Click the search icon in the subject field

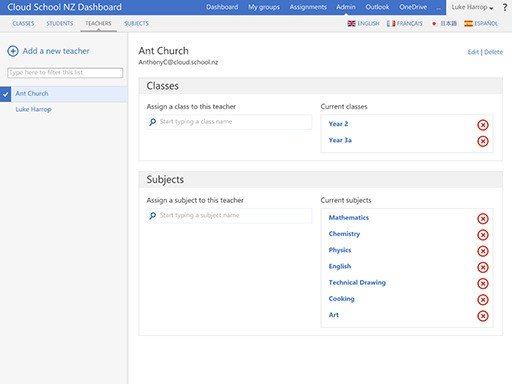(x=152, y=216)
